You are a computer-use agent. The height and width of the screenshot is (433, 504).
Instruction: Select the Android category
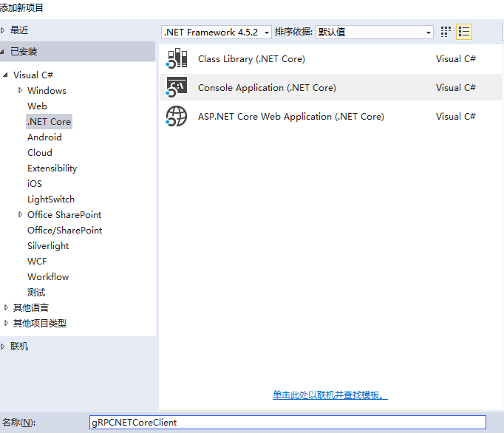click(x=44, y=137)
